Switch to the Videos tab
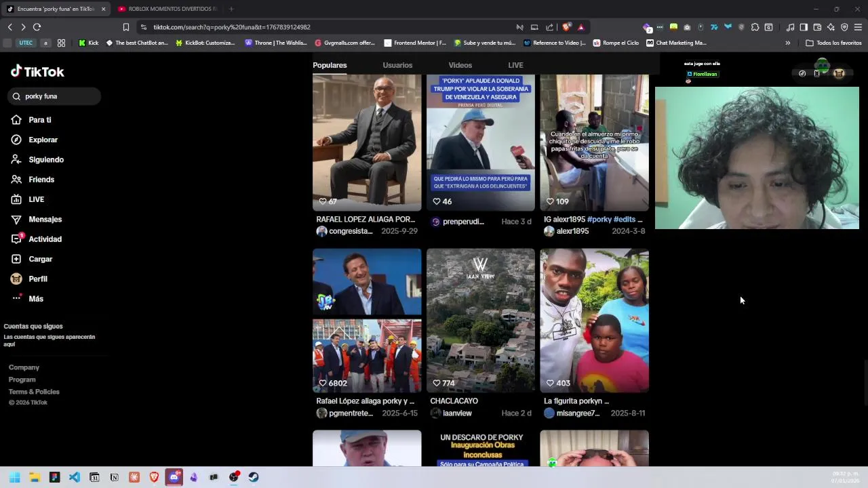This screenshot has height=488, width=868. [460, 65]
